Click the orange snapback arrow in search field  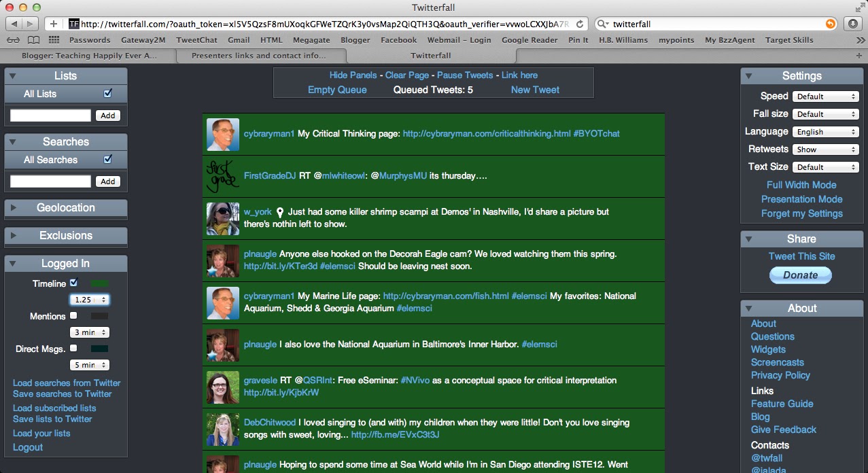click(830, 24)
